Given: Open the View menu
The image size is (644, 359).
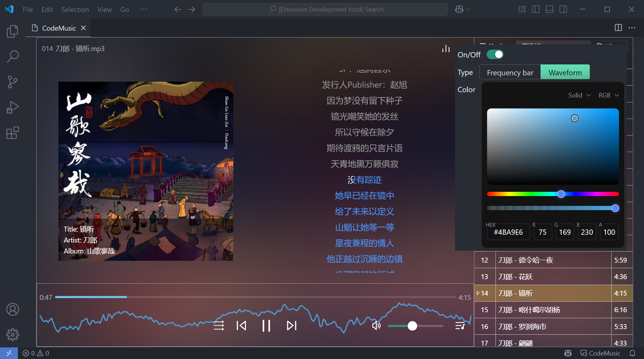Looking at the screenshot, I should pos(105,10).
